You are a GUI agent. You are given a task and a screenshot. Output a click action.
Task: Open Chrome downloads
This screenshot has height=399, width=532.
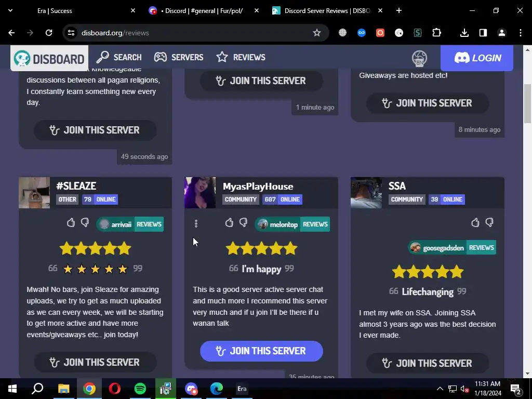(464, 33)
